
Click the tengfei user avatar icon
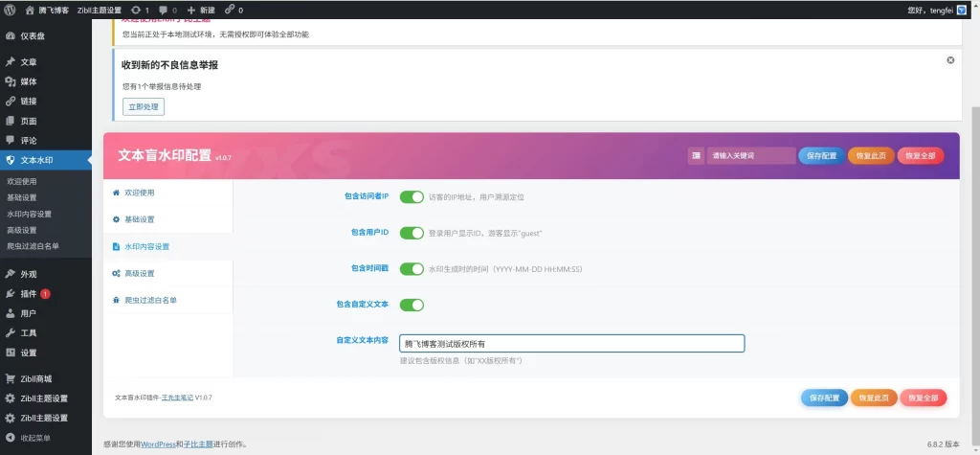(x=963, y=10)
